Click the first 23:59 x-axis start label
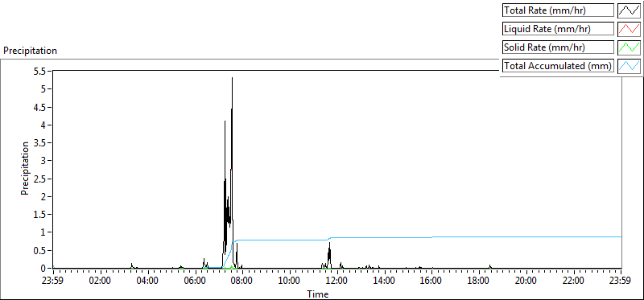The image size is (644, 300). tap(53, 282)
